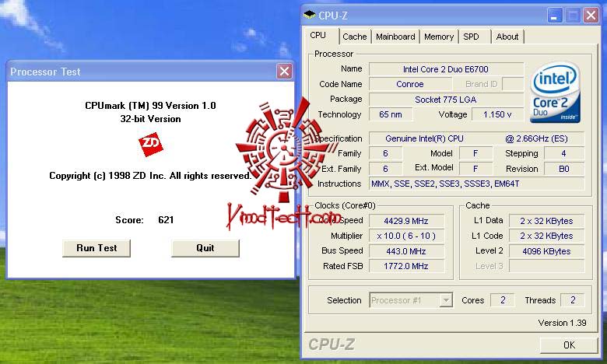607x364 pixels.
Task: Click the red ZD logo icon
Action: coord(151,145)
